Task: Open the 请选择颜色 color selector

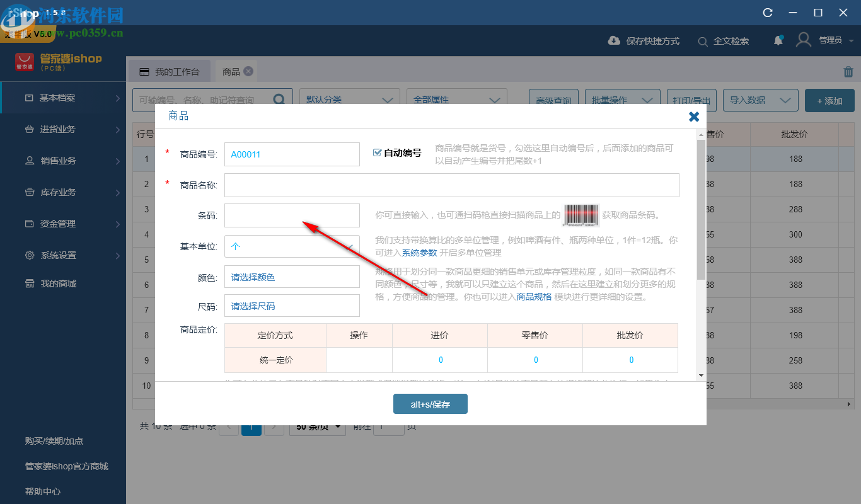Action: (292, 276)
